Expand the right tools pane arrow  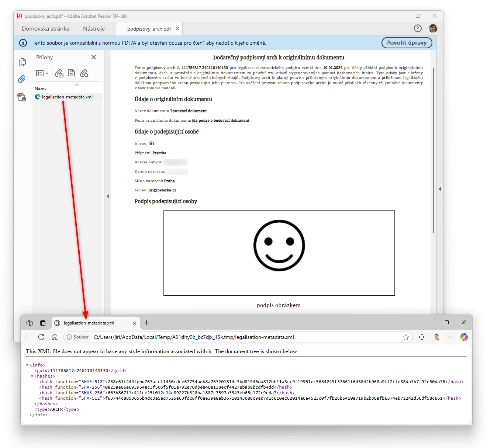439,189
